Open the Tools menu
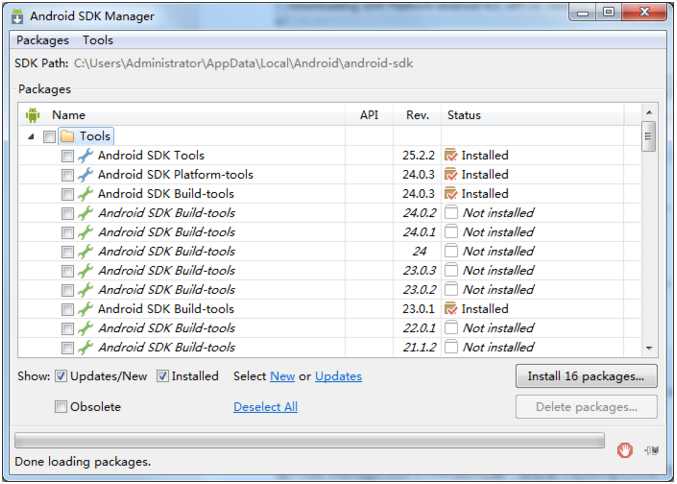Screen dimensions: 677x484 [98, 40]
